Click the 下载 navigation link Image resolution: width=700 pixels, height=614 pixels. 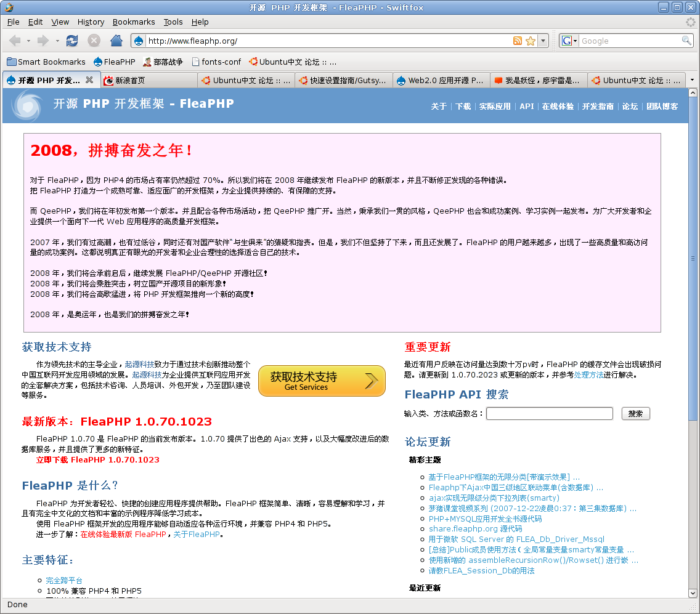[463, 106]
